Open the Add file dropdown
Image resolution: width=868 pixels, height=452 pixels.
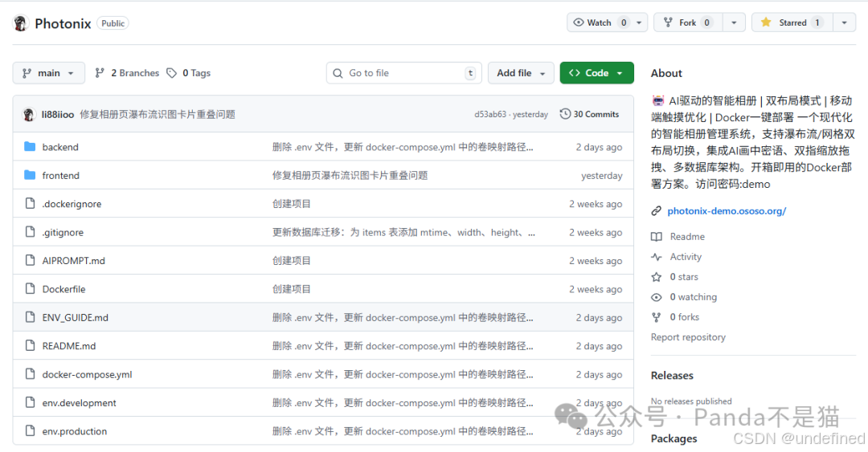tap(521, 73)
